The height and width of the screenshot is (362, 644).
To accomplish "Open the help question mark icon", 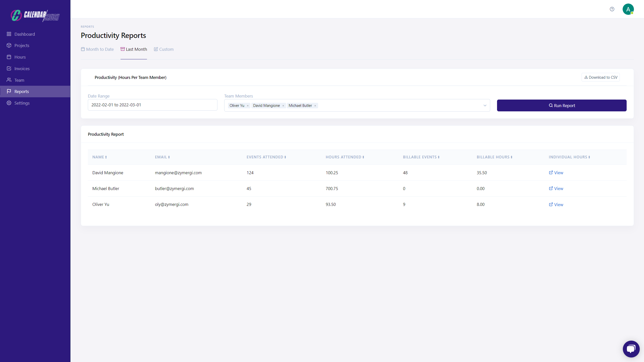I will click(612, 9).
